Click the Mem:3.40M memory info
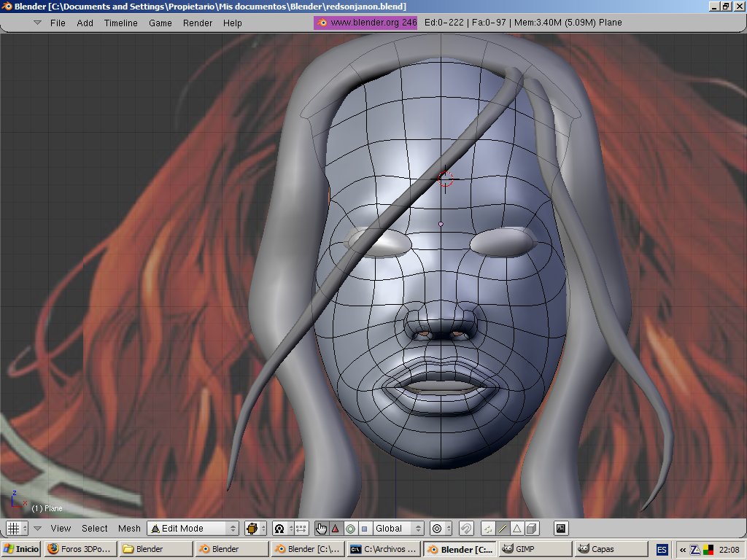This screenshot has width=747, height=560. click(x=554, y=23)
